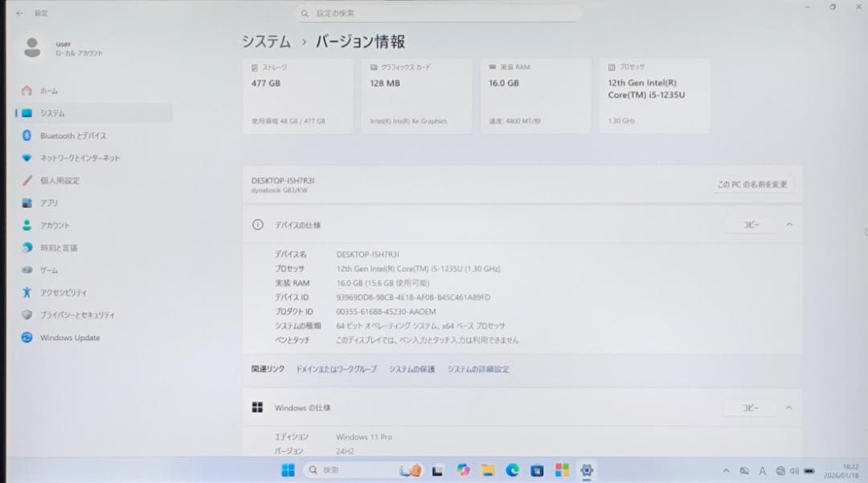Click the 設定の検索 search box
Viewport: 868px width, 483px height.
(438, 13)
